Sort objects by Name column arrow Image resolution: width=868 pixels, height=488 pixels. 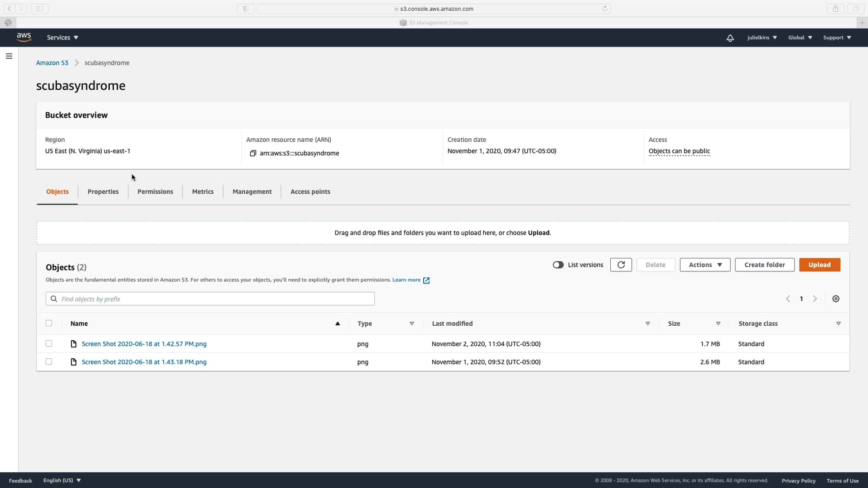pos(338,323)
